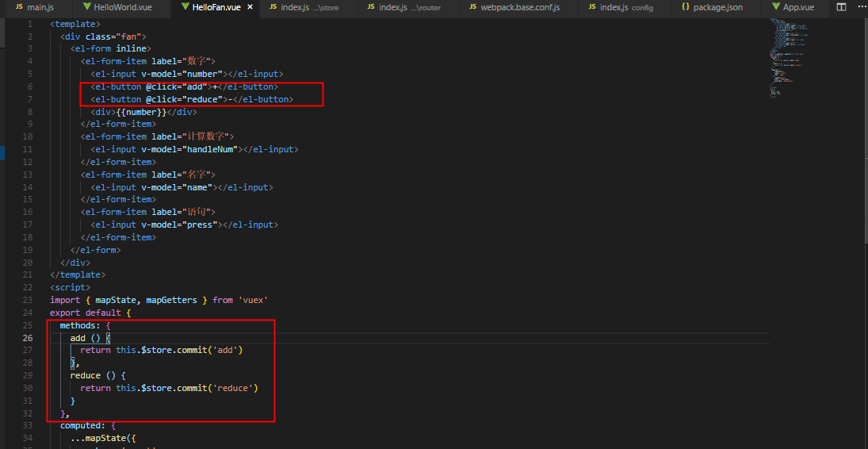Click the el-form-item label="名字" line
Image resolution: width=868 pixels, height=449 pixels.
pyautogui.click(x=147, y=175)
